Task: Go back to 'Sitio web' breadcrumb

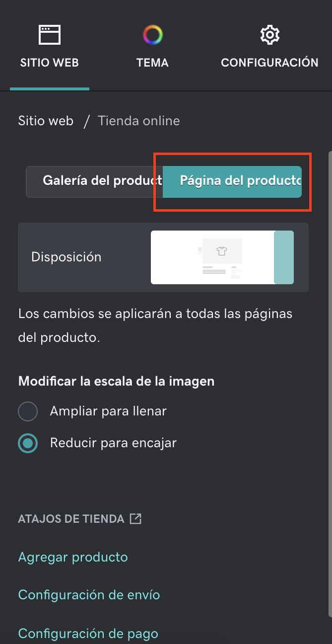Action: 46,121
